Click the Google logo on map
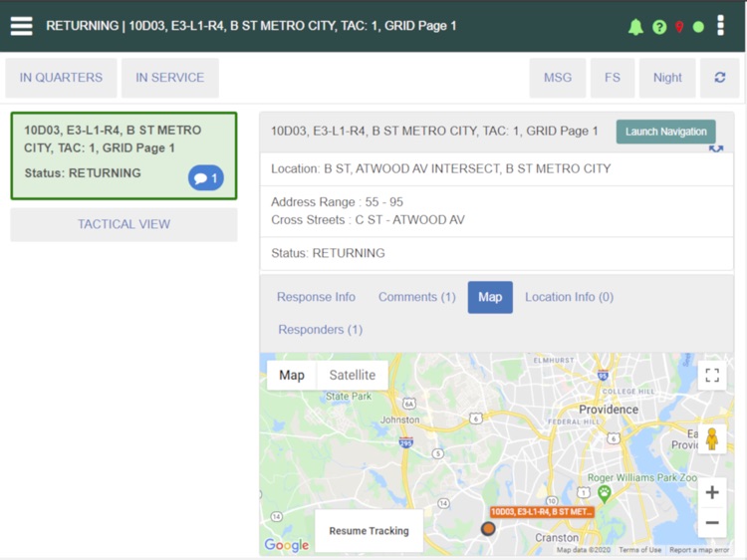This screenshot has width=747, height=560. pyautogui.click(x=286, y=545)
